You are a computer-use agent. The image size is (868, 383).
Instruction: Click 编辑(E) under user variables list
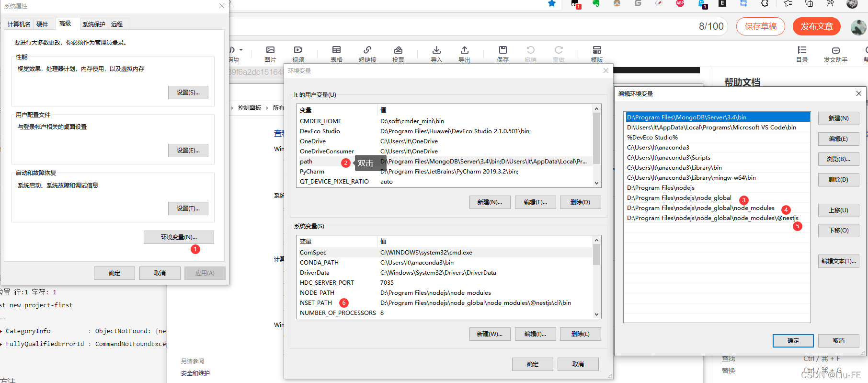[535, 202]
